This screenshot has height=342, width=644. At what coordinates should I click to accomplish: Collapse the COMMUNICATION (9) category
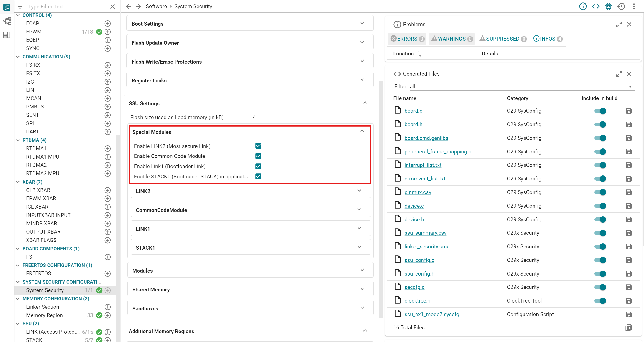pos(18,57)
